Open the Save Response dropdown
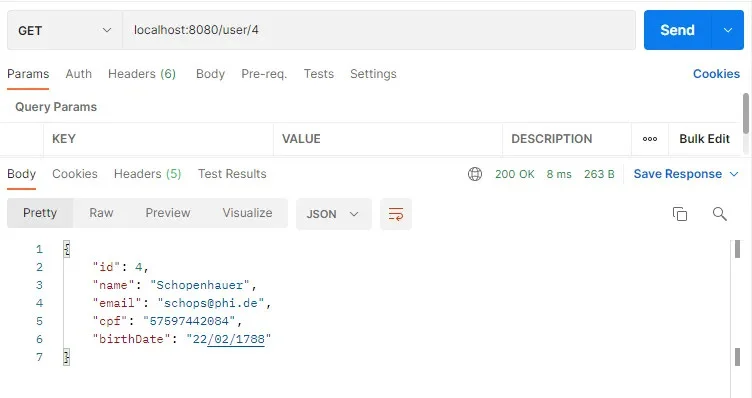Screen dimensions: 752x398 tap(686, 174)
